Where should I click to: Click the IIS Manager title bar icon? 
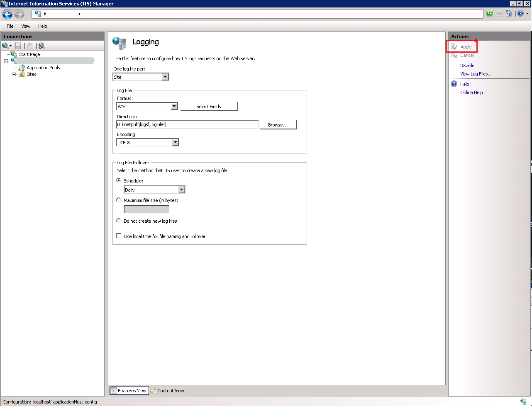coord(4,3)
